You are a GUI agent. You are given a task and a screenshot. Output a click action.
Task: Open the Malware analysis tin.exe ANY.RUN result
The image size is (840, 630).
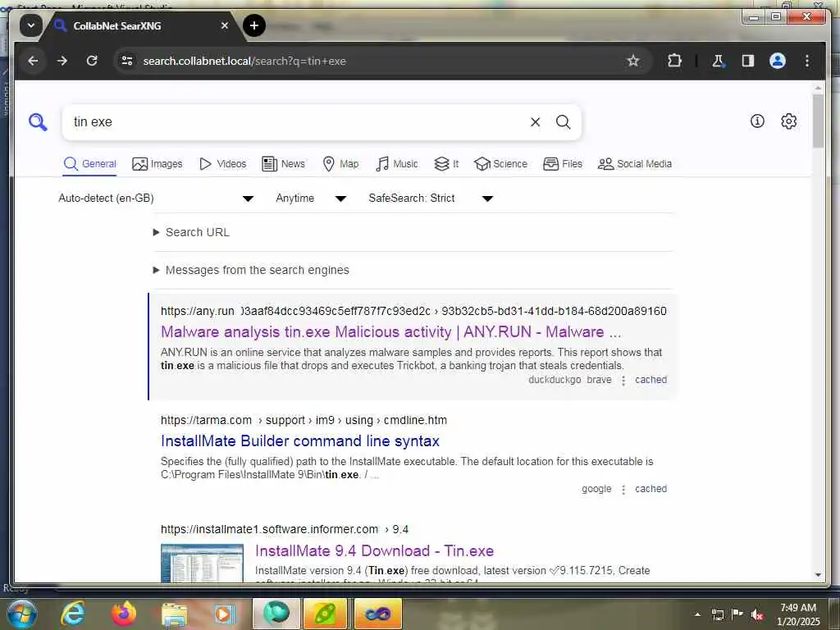click(391, 332)
